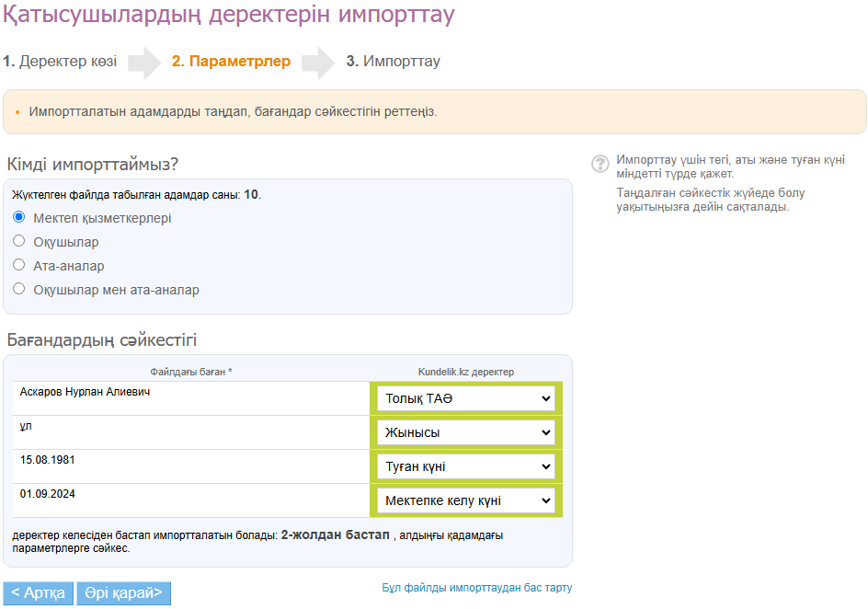The image size is (868, 609).
Task: Expand the Жынысы column mapping dropdown
Action: point(466,432)
